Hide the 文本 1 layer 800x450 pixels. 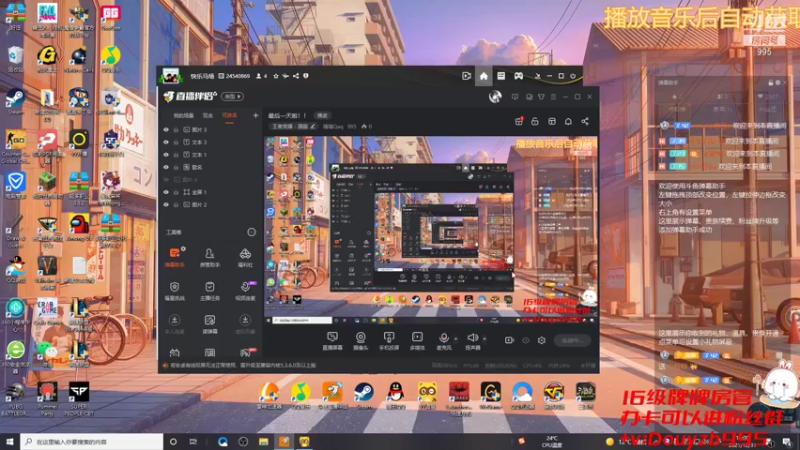(x=166, y=155)
